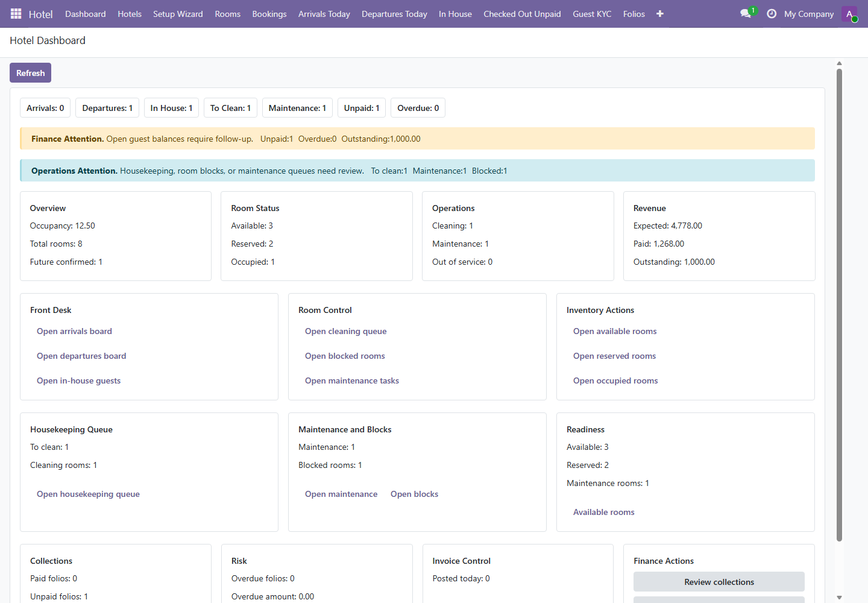Click the scrollbar up arrow
Screen dimensions: 868x603
click(839, 63)
